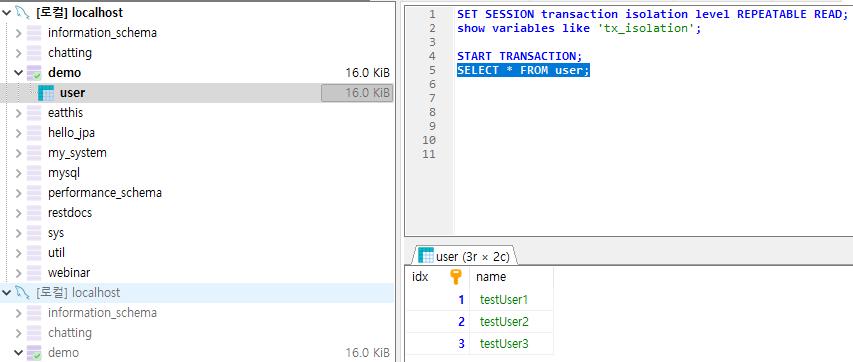Click the idx cell with value 2
The width and height of the screenshot is (853, 362).
point(437,322)
